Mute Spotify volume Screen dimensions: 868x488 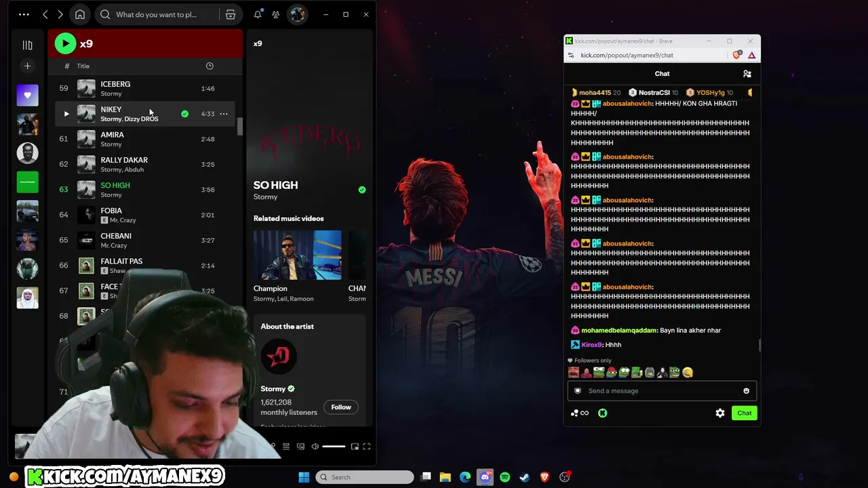pyautogui.click(x=315, y=447)
